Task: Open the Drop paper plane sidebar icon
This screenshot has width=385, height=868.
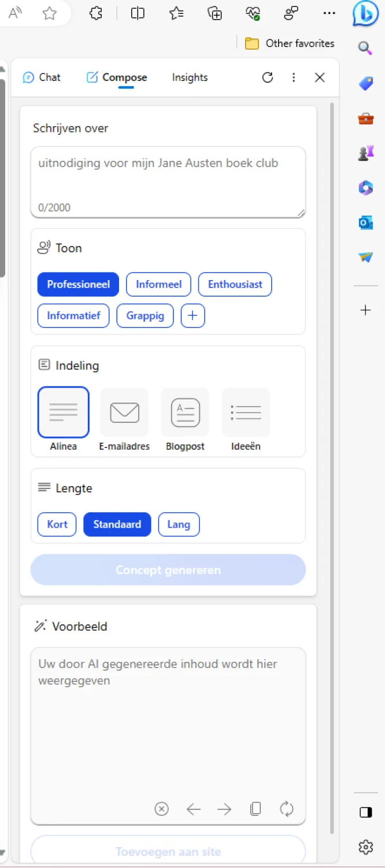Action: point(365,258)
